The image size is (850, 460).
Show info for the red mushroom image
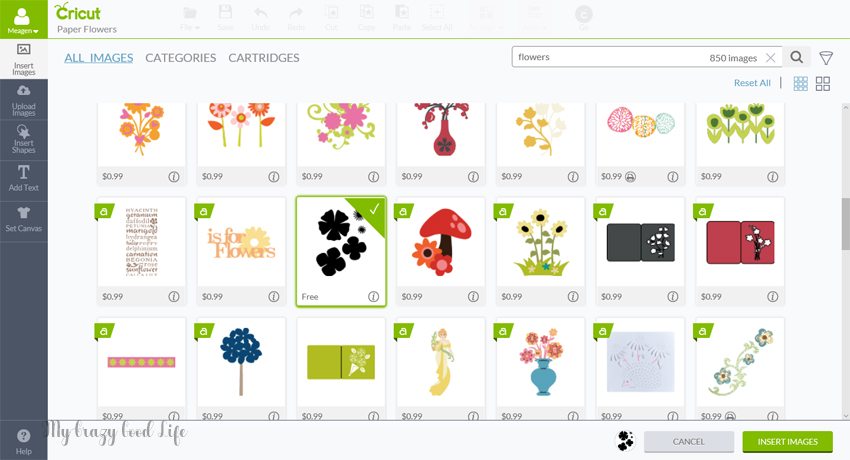[473, 296]
